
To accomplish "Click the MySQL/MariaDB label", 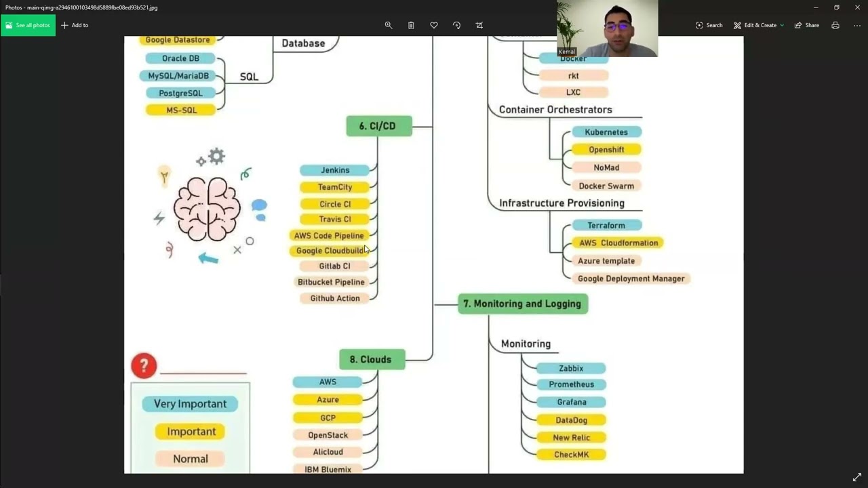I will (178, 76).
